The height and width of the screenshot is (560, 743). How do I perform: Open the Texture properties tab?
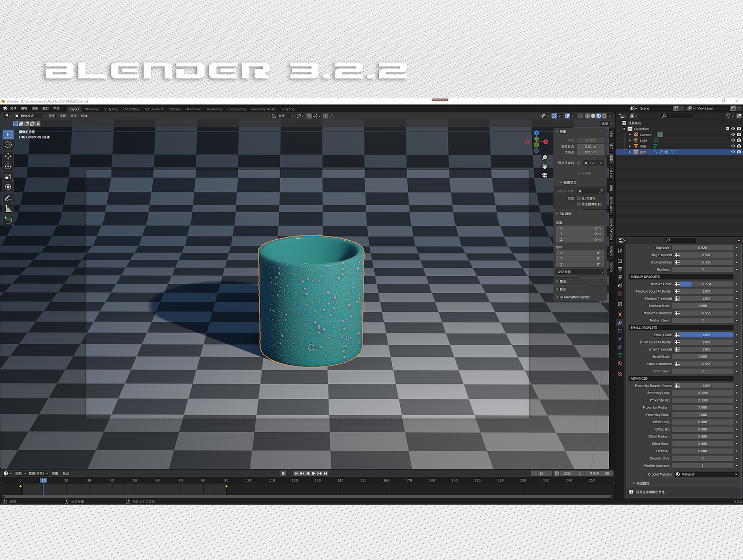(620, 374)
